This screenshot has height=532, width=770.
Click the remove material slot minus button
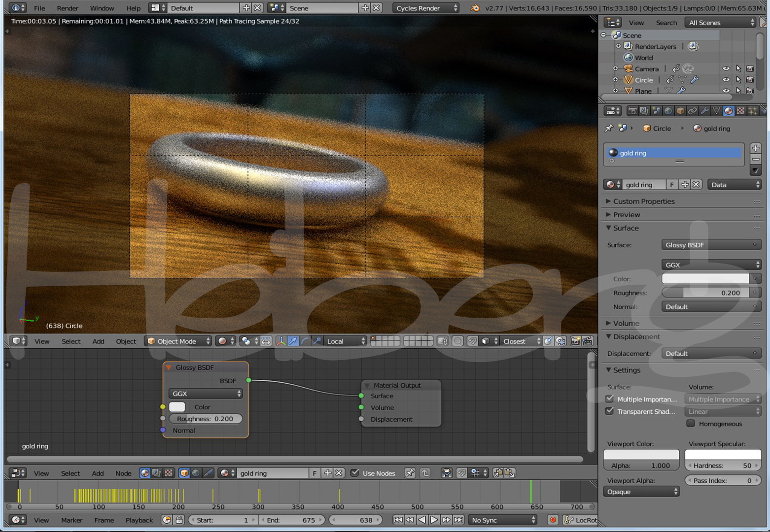[755, 159]
